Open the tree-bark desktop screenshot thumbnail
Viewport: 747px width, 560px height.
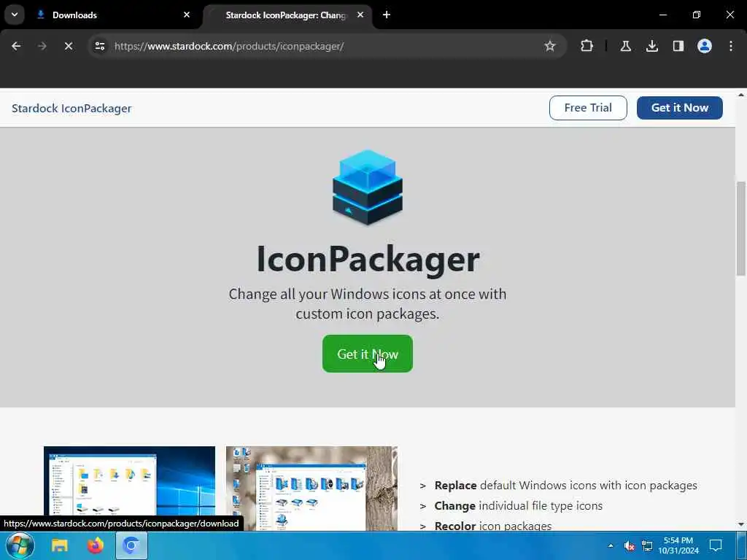311,488
